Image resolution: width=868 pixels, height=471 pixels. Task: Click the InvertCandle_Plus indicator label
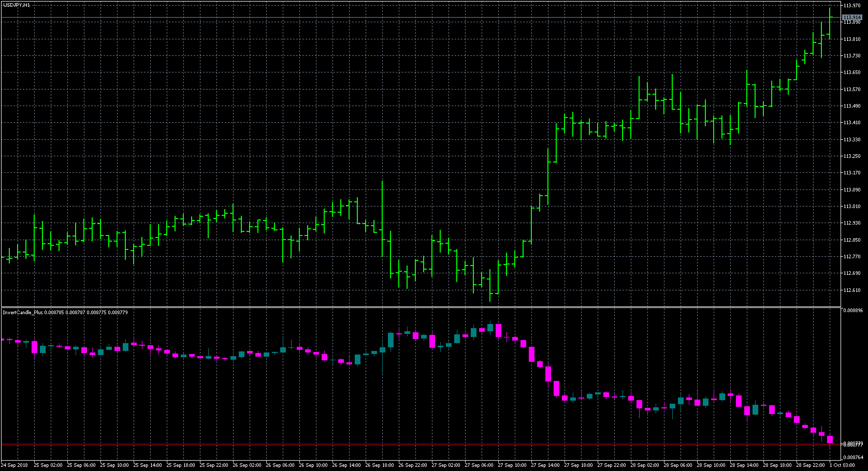tap(23, 313)
